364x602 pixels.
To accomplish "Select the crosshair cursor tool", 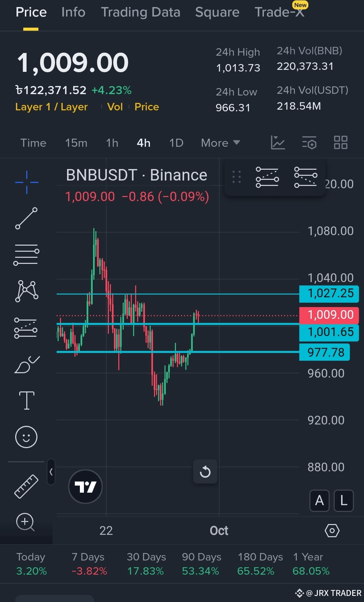I will click(27, 182).
